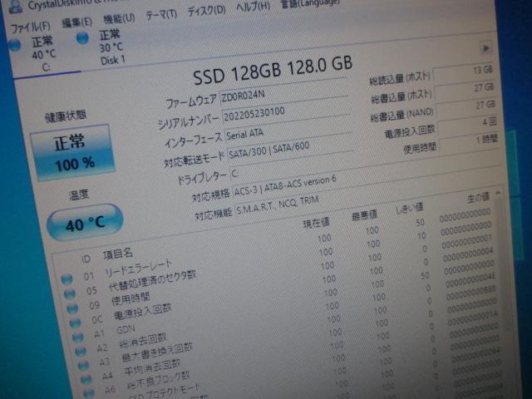Click the しきい値 column header
532x399 pixels.
pyautogui.click(x=410, y=208)
